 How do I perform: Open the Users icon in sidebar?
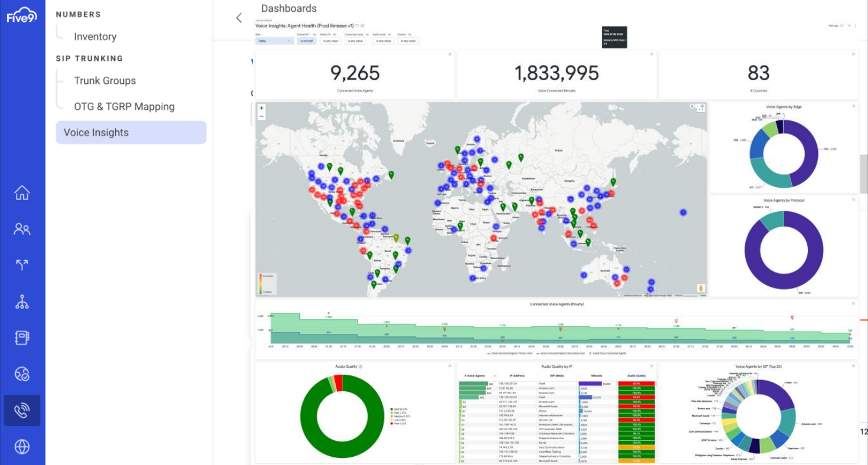click(x=22, y=229)
